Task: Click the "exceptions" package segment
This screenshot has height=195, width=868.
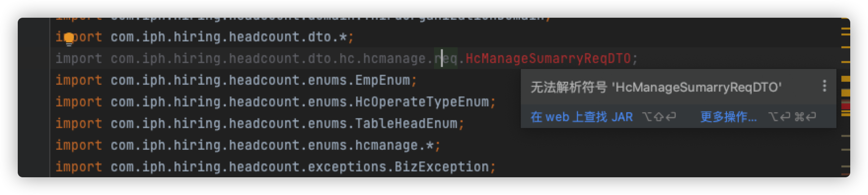Action: (347, 167)
